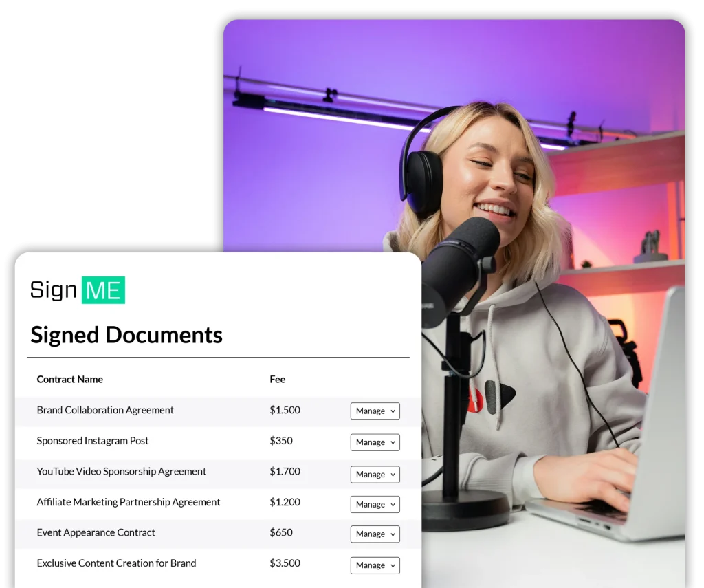Sort by the Fee column header
This screenshot has width=704, height=588.
277,380
